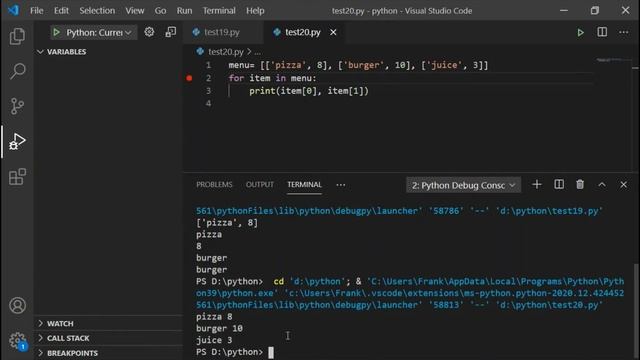640x360 pixels.
Task: Open the Explorer view in activity bar
Action: [17, 36]
